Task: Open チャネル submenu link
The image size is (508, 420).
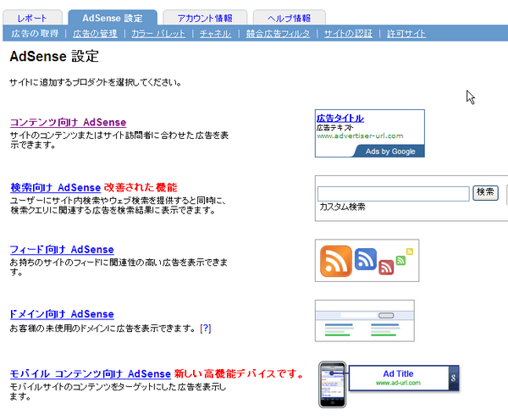Action: click(215, 33)
